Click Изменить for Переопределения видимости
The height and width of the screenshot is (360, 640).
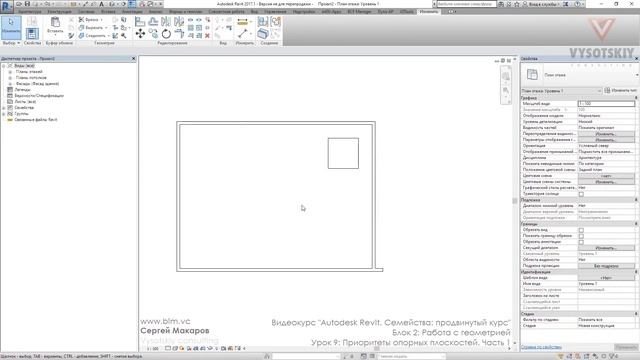click(606, 134)
